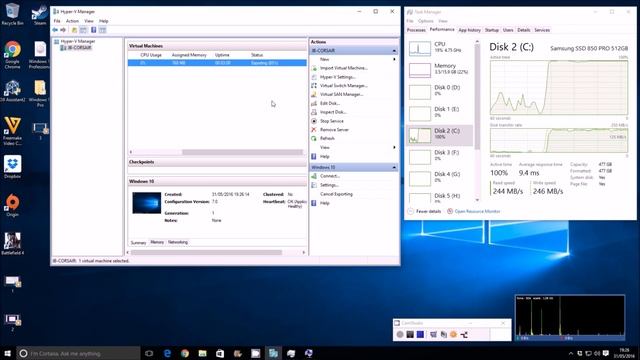Click Task Manager sidebar scroll down arrow
640x360 pixels.
point(477,200)
